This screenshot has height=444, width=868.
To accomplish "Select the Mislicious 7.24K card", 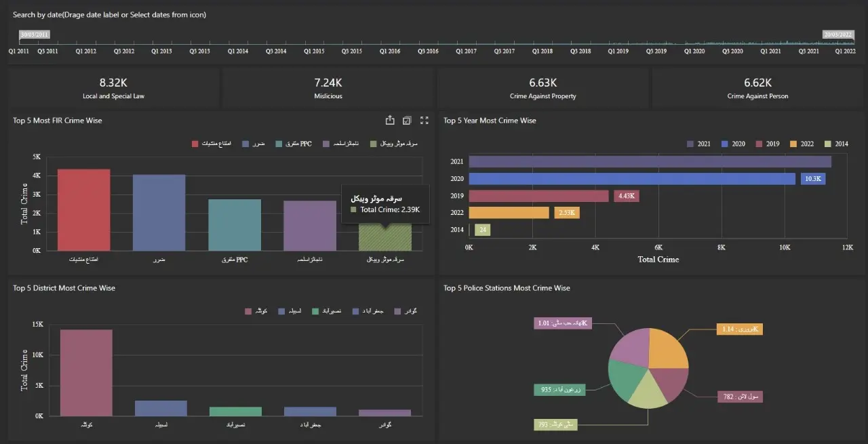I will coord(328,88).
